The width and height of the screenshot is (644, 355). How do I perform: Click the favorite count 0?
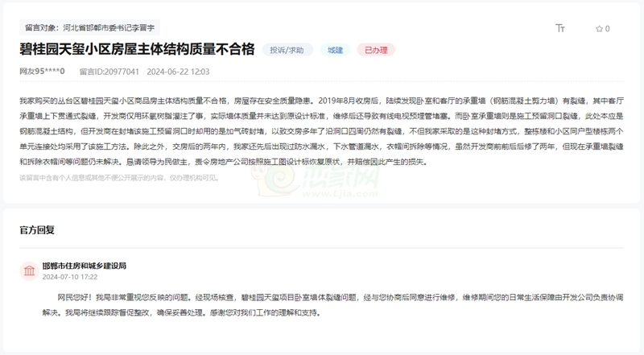coord(608,29)
